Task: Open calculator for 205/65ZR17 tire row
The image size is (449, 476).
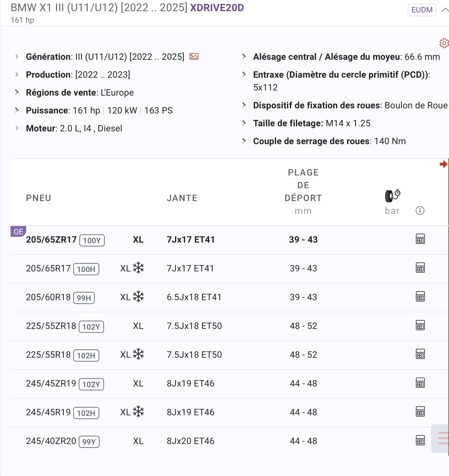Action: (420, 239)
